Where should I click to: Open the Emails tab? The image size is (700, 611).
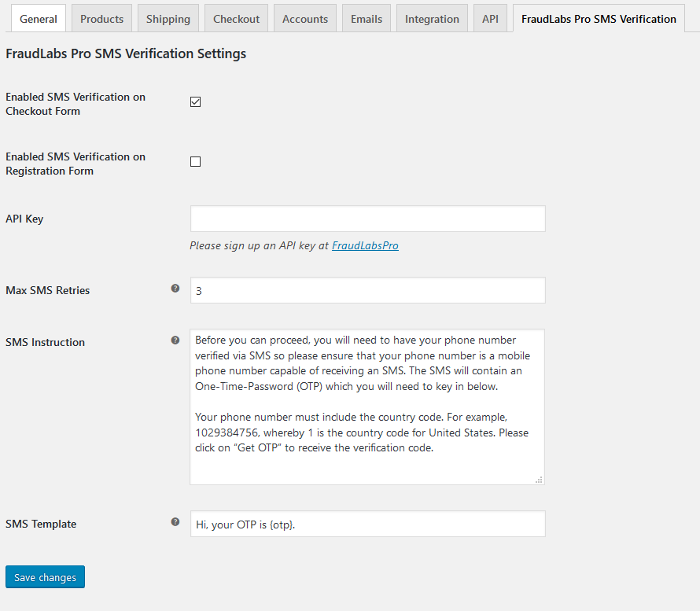point(367,19)
